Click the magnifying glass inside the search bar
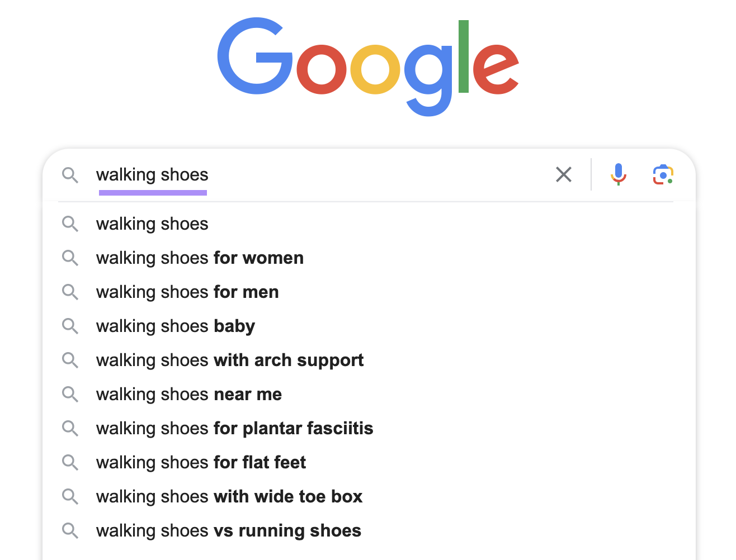Screen dimensions: 736x560 (x=70, y=175)
